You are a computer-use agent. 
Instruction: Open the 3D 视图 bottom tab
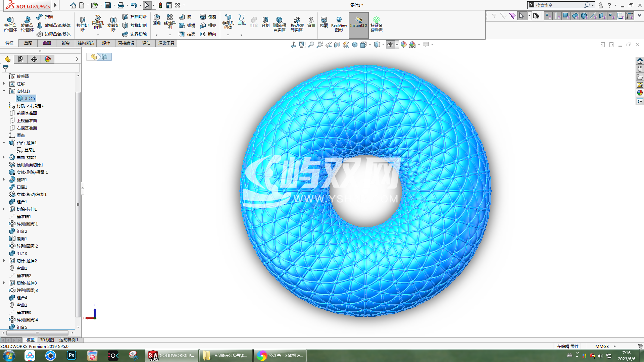tap(47, 340)
